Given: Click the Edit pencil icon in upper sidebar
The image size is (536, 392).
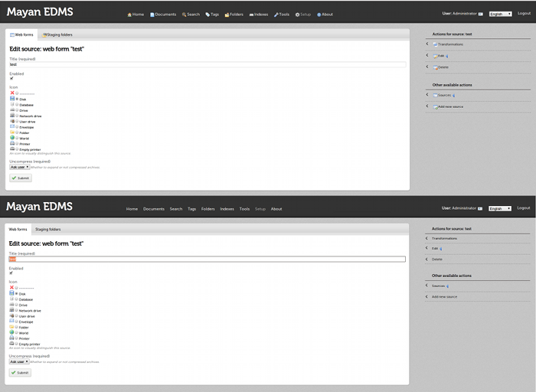Looking at the screenshot, I should coord(436,56).
